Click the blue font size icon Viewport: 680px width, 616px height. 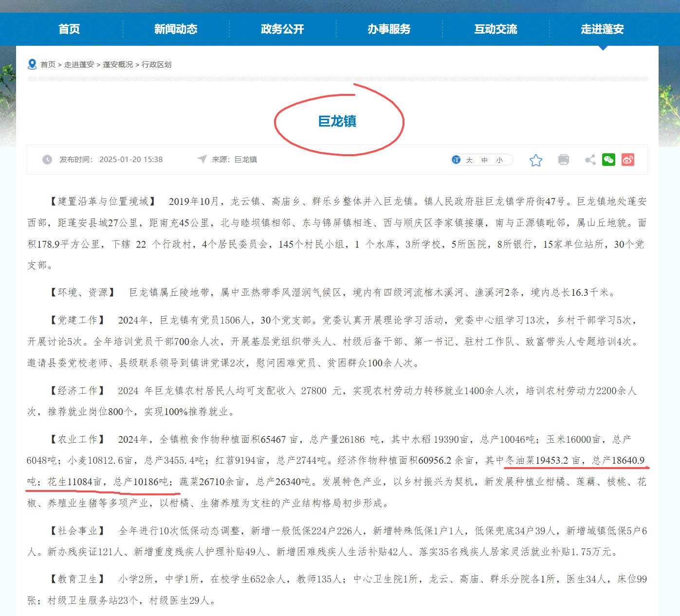click(456, 160)
